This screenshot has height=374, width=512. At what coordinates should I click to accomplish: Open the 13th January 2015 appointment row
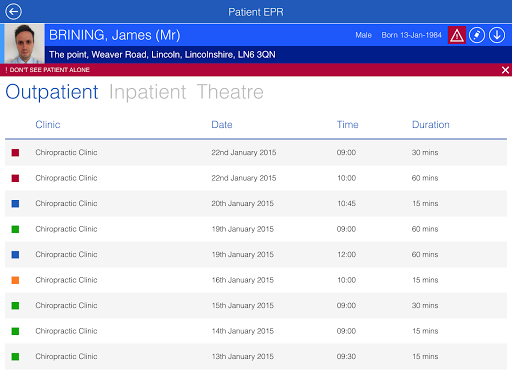tap(256, 357)
